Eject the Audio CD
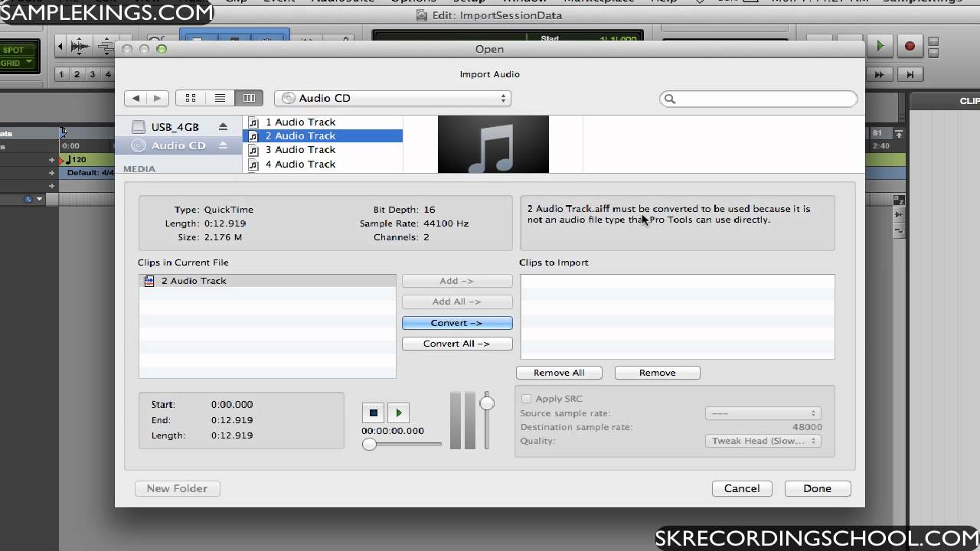 [223, 145]
